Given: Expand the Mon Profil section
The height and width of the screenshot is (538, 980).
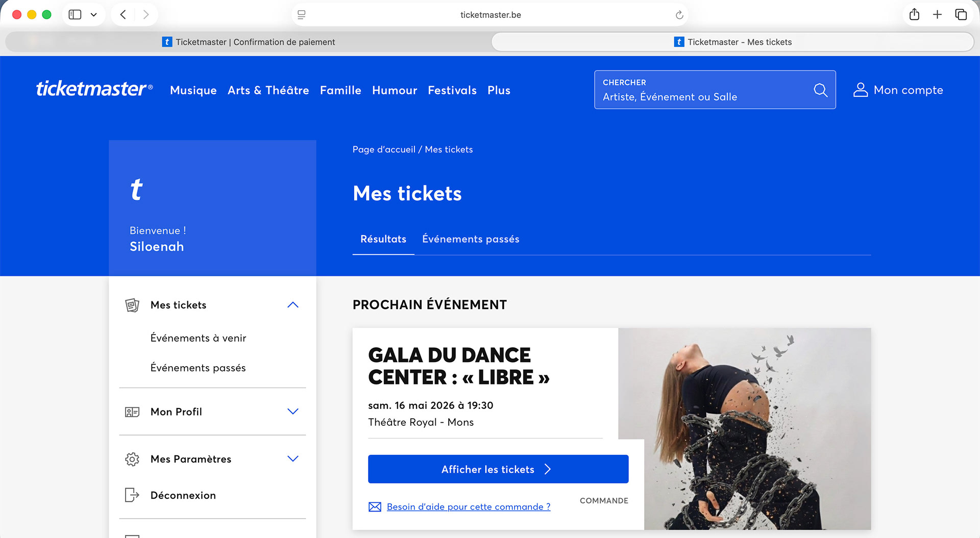Looking at the screenshot, I should tap(292, 412).
